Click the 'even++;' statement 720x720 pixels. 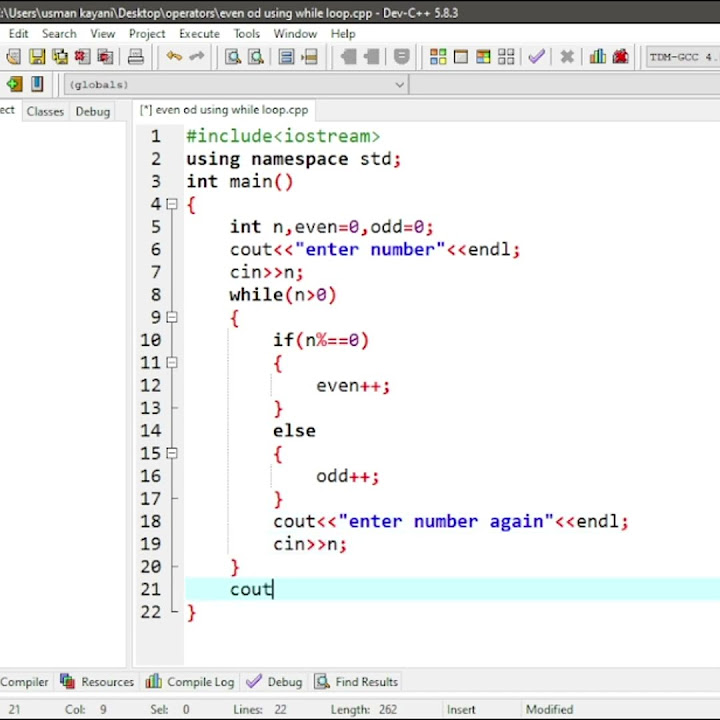(353, 386)
